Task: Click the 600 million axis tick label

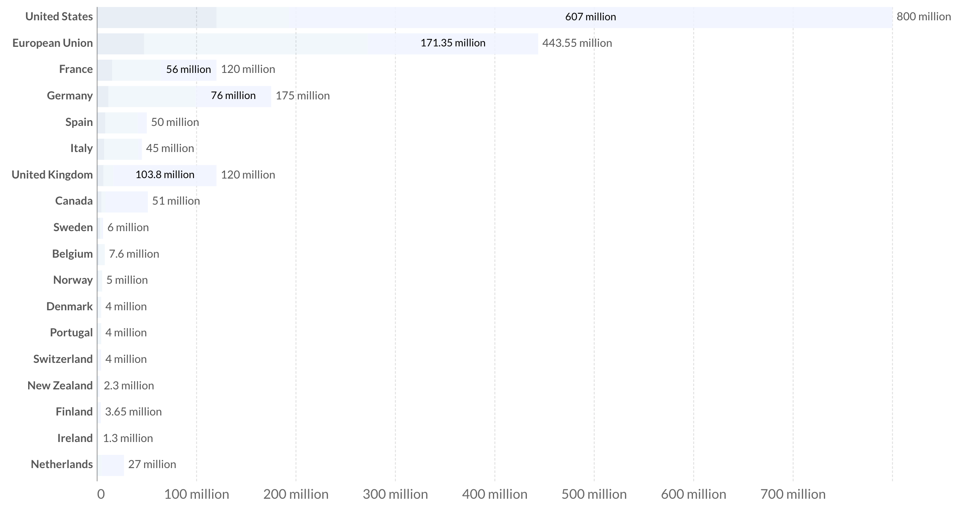Action: (x=694, y=494)
